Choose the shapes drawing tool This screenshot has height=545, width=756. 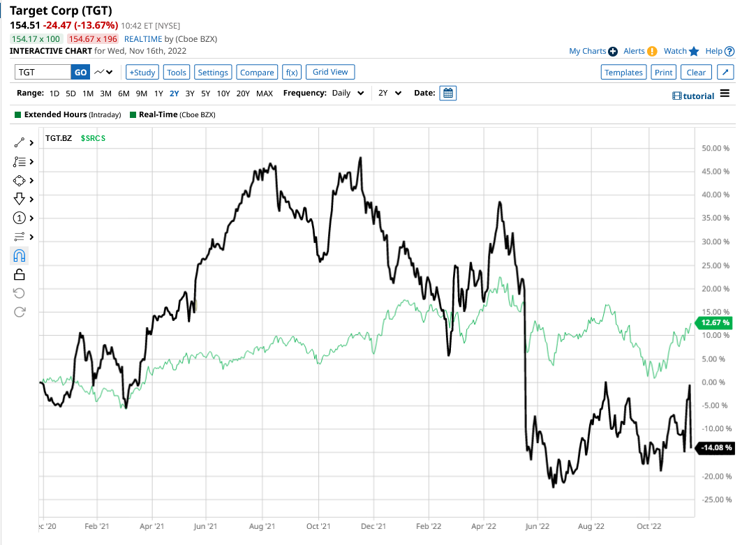[x=20, y=181]
